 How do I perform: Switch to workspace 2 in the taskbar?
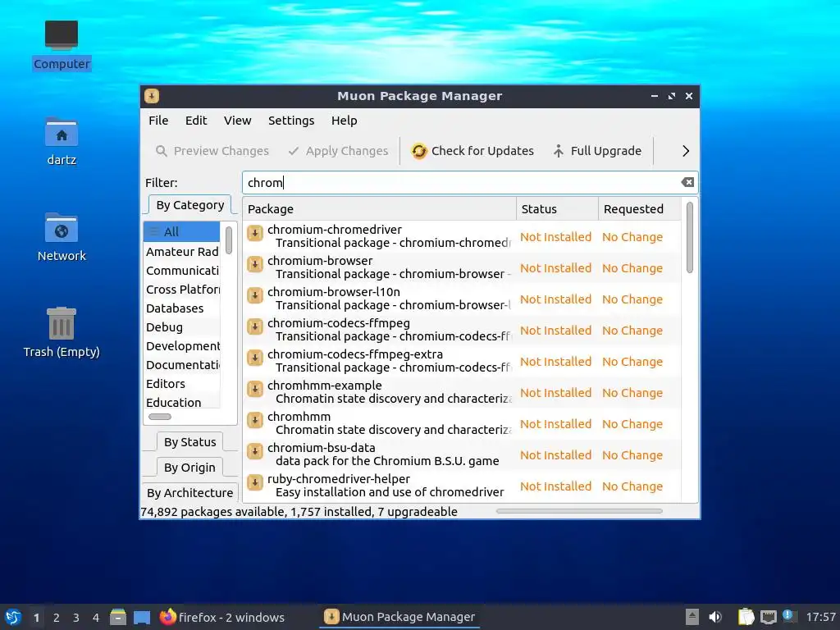point(57,618)
